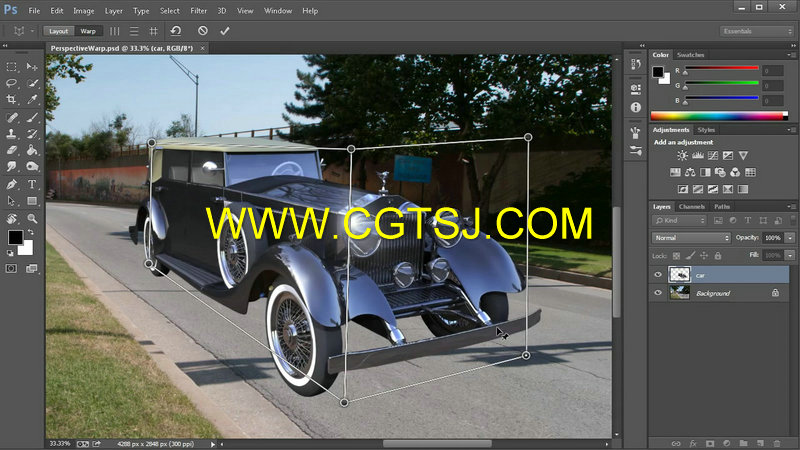Switch to the Swatches tab
This screenshot has height=450, width=800.
tap(690, 55)
